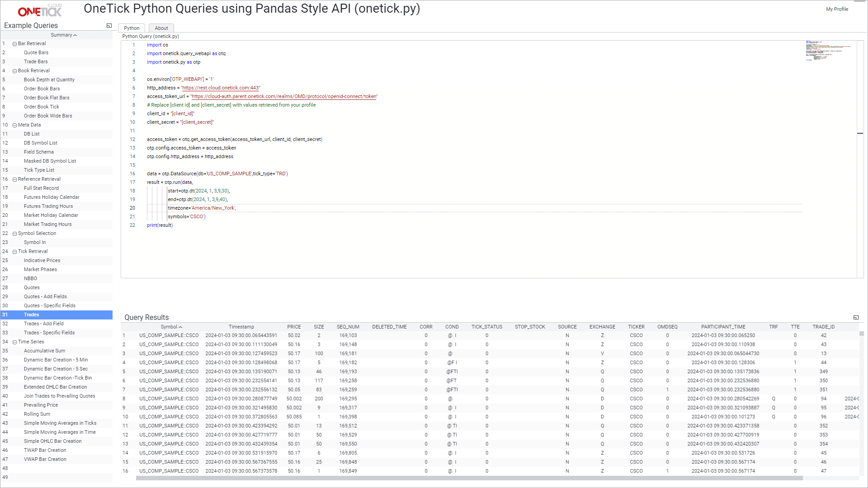
Task: Open the rest.cloud.onetick.com URL in code
Action: (221, 88)
